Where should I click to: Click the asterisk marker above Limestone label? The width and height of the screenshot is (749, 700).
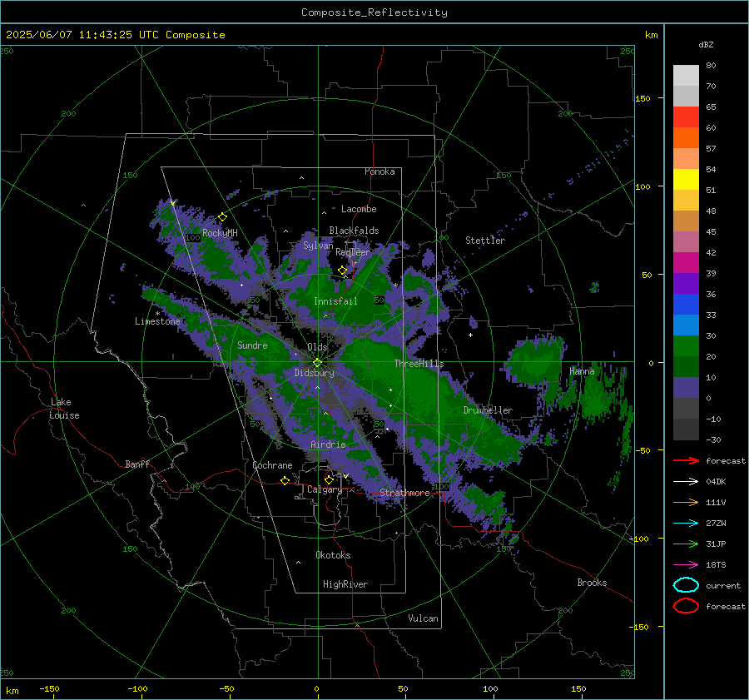(157, 314)
